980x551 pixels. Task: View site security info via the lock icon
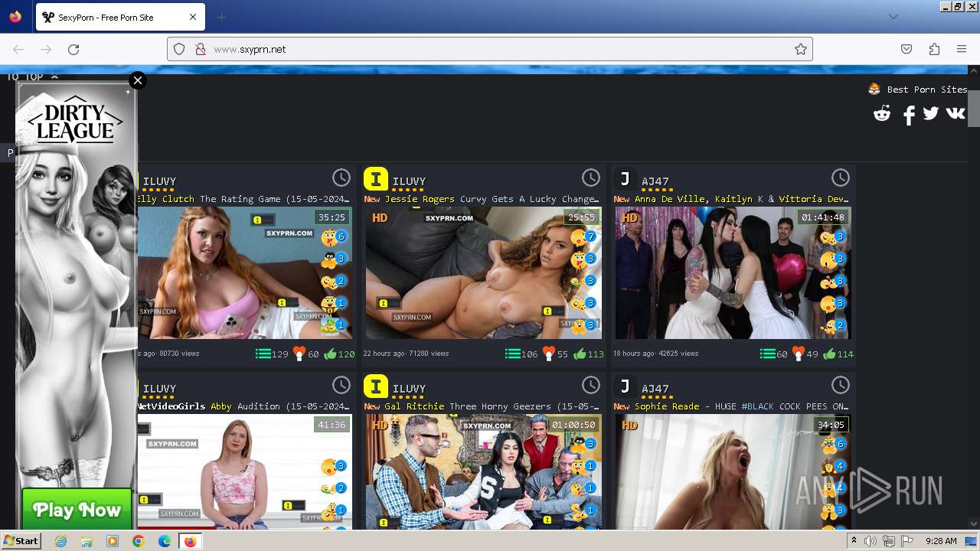point(200,49)
